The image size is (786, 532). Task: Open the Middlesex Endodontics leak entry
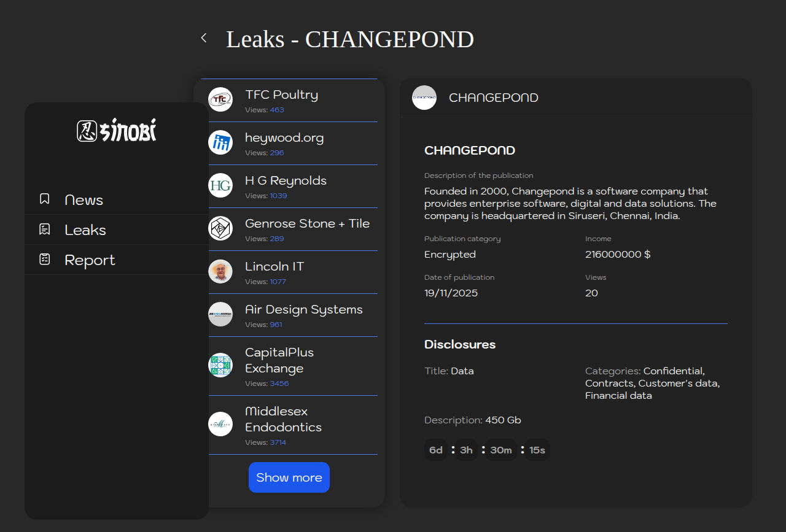283,419
